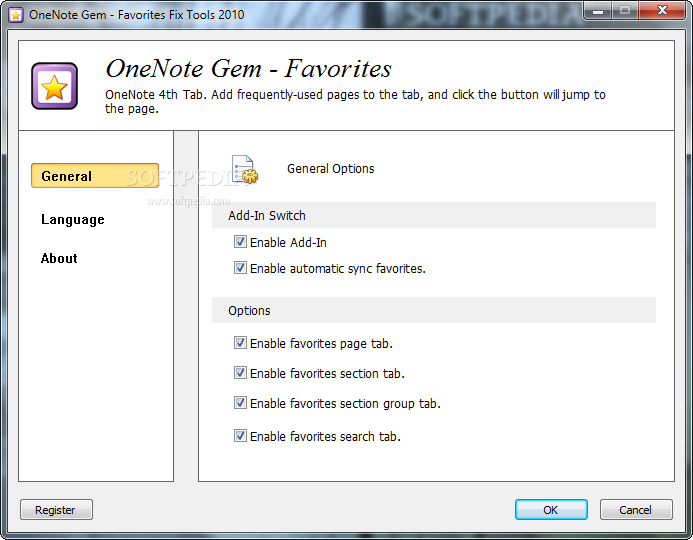Click the title bar star app icon
Screen dimensions: 693x540
pos(16,15)
